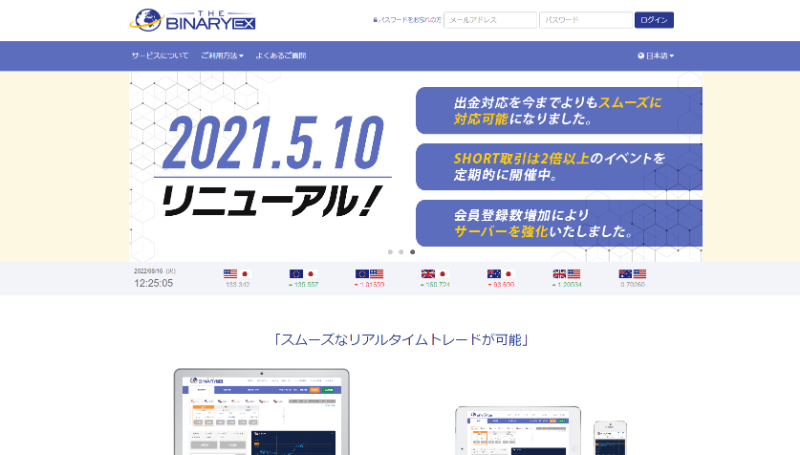Screen dimensions: 800x455
Task: Focus the password input field
Action: (586, 20)
